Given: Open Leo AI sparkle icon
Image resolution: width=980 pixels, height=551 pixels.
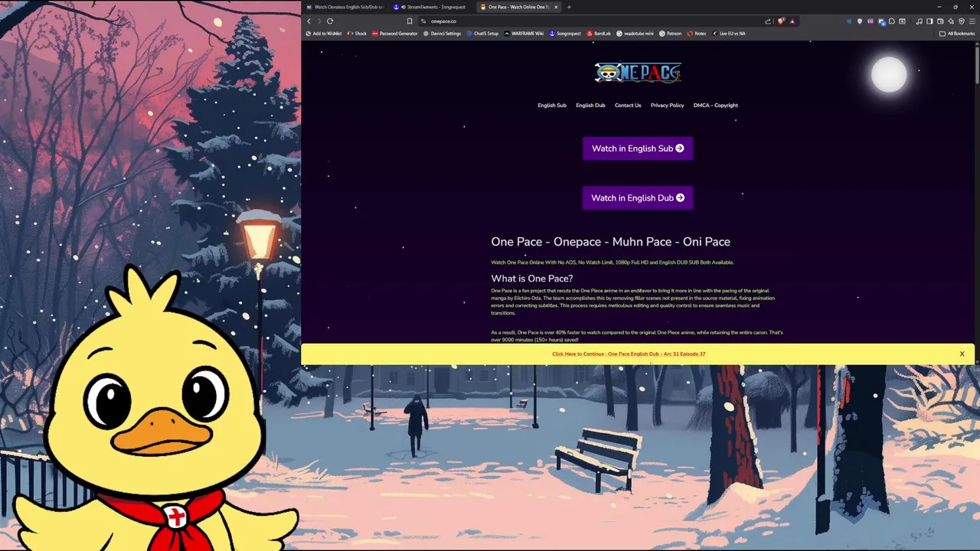Looking at the screenshot, I should 951,21.
